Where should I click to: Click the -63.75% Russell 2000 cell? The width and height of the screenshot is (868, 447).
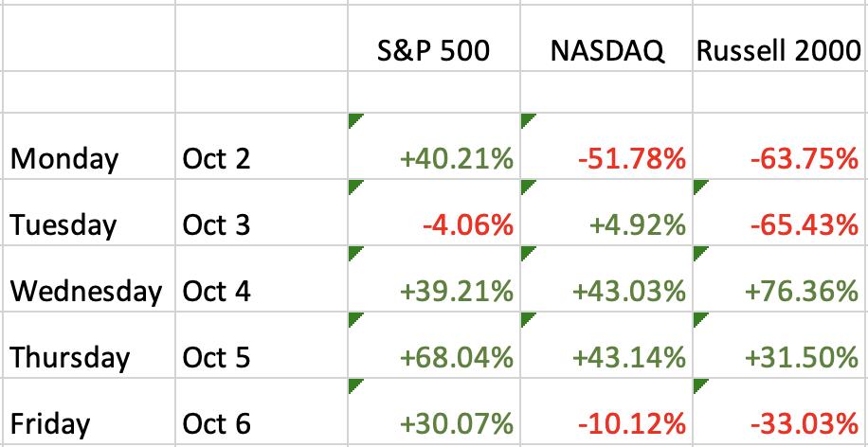[x=780, y=146]
